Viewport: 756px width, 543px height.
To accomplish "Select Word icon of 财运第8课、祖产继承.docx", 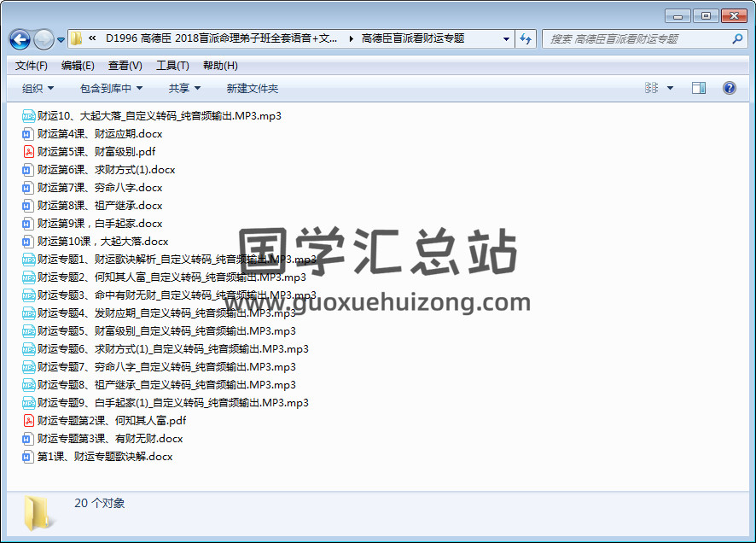I will pos(27,206).
